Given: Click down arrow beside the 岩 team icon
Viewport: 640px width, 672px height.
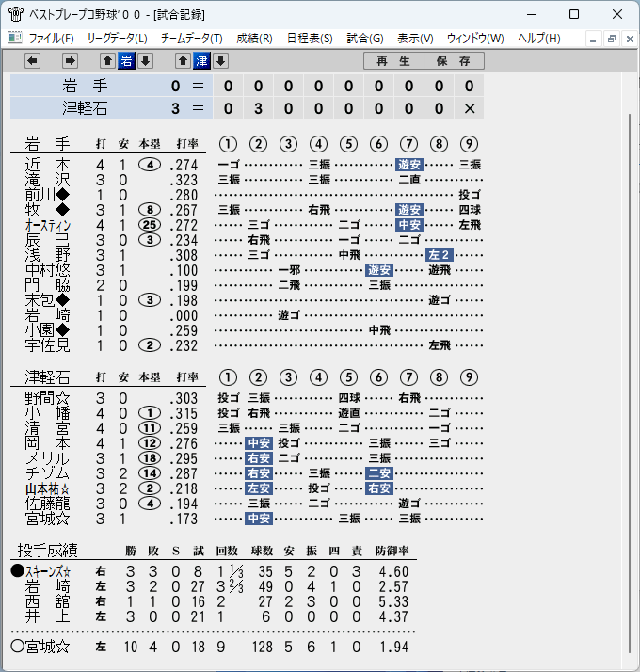Looking at the screenshot, I should click(x=145, y=61).
